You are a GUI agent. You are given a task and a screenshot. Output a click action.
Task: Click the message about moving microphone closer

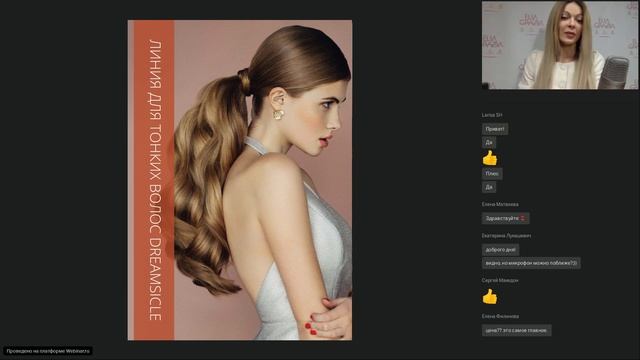click(531, 263)
